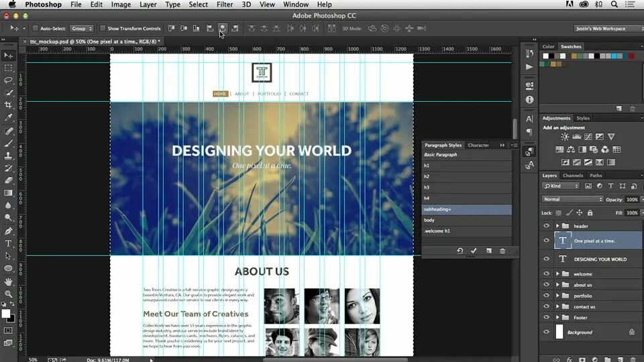
Task: Clear override in Paragraph Styles panel
Action: pos(460,250)
